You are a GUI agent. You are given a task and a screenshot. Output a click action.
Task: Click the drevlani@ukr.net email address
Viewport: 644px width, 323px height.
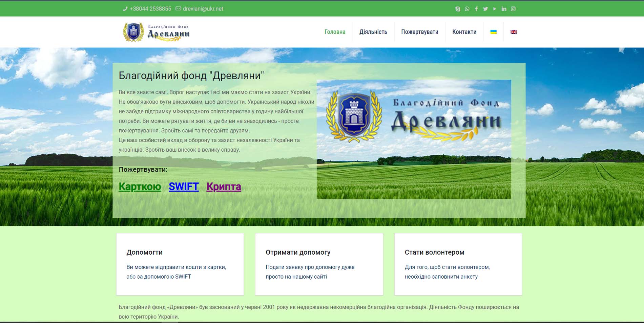point(203,9)
